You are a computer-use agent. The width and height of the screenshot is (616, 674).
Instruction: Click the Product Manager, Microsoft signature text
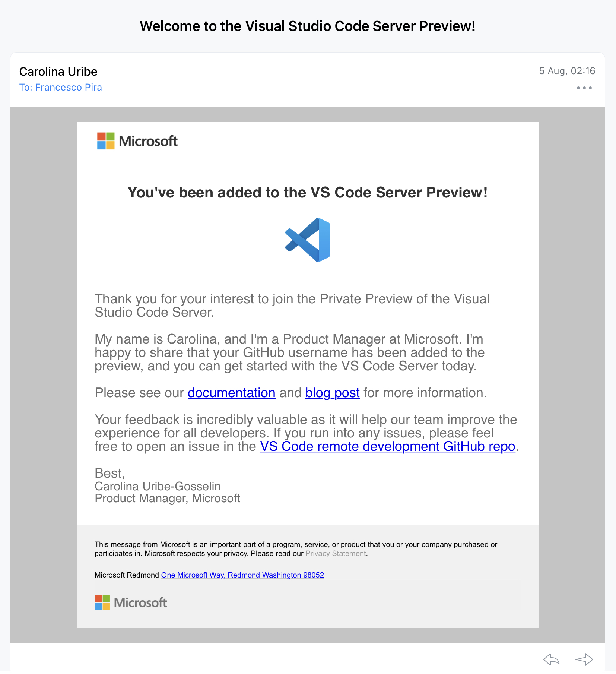pos(167,498)
